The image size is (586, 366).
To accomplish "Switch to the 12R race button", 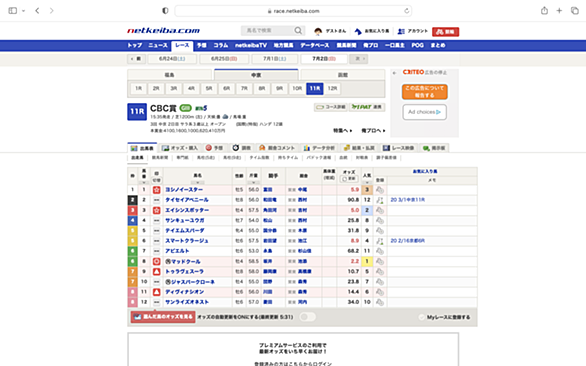I will (x=332, y=89).
